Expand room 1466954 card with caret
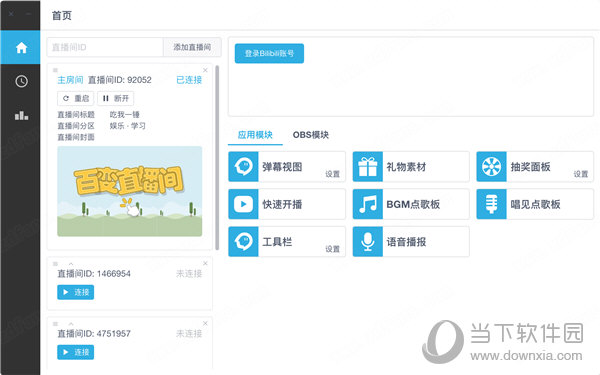Viewport: 600px width, 375px height. tap(71, 264)
